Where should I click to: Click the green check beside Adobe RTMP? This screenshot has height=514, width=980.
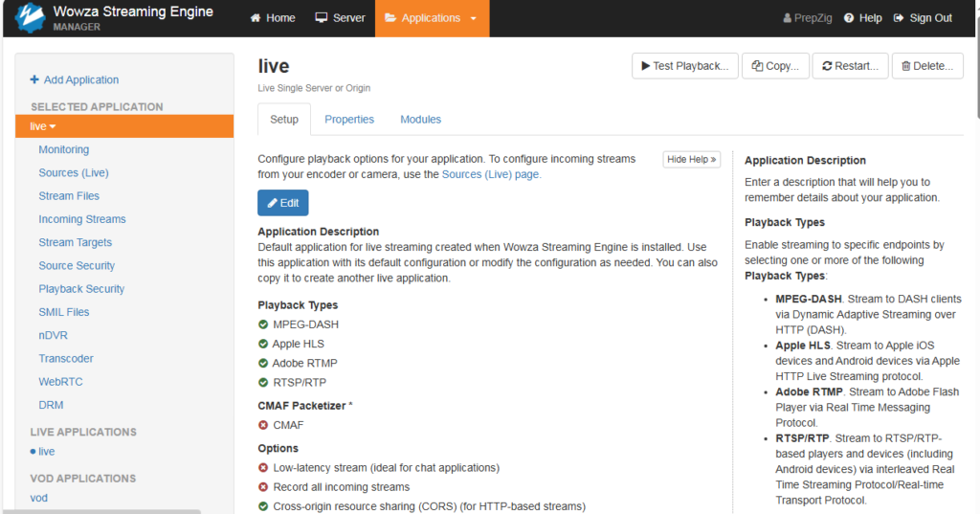point(263,364)
